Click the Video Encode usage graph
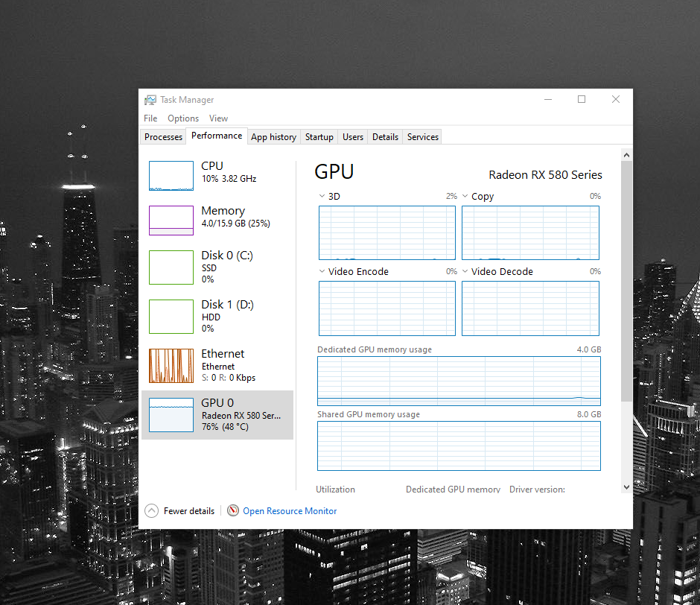This screenshot has width=700, height=605. pyautogui.click(x=387, y=308)
